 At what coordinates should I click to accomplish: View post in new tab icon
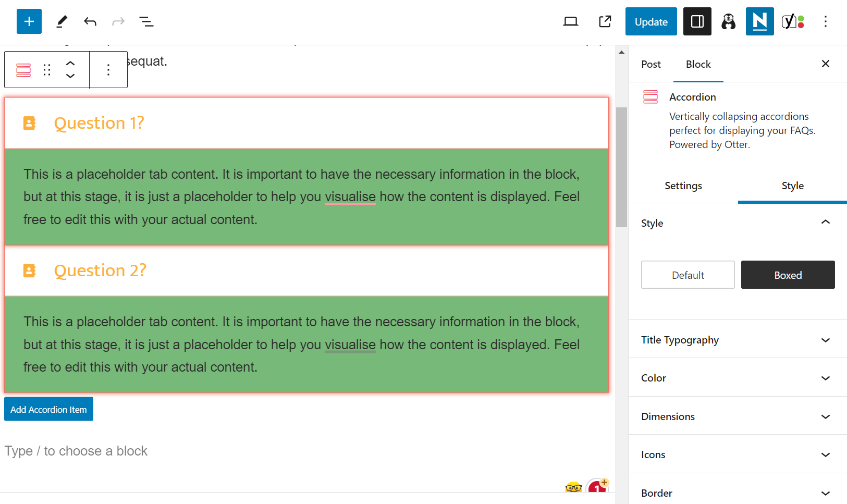(x=605, y=21)
